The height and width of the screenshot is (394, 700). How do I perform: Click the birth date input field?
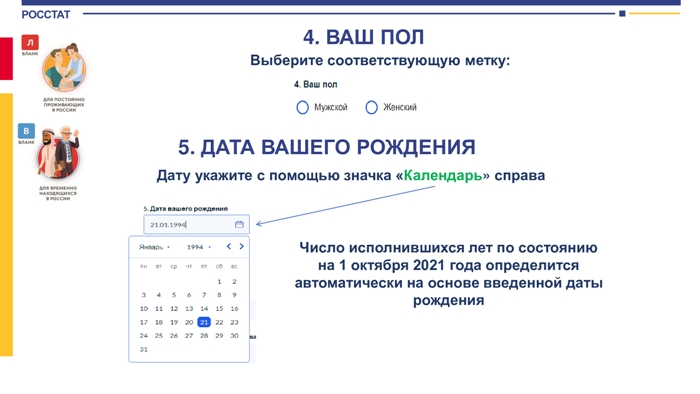196,224
